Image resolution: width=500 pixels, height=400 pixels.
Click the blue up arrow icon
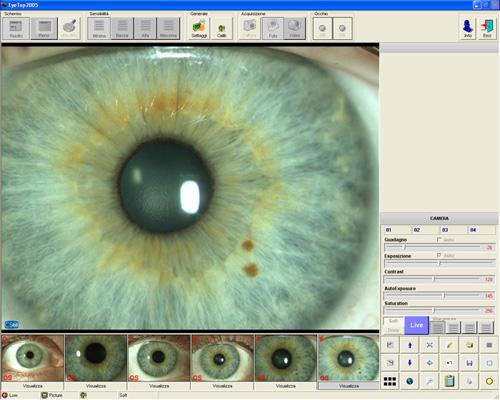point(410,345)
